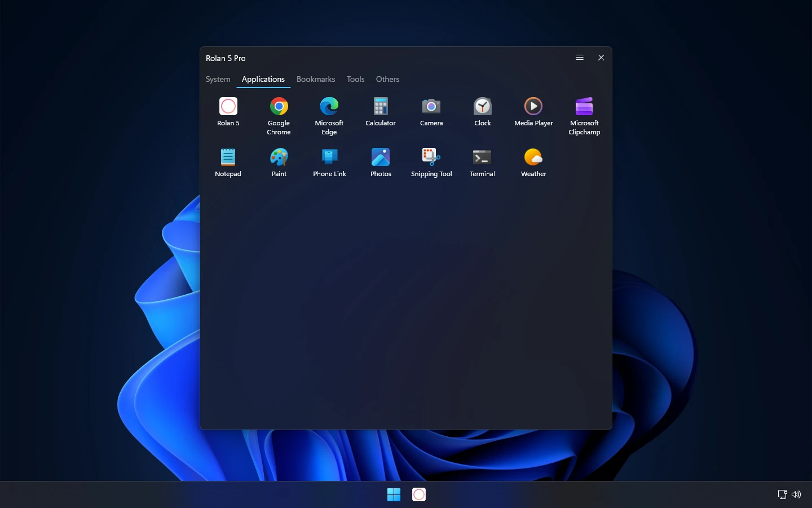This screenshot has width=812, height=508.
Task: Select the Tools tab
Action: 356,79
